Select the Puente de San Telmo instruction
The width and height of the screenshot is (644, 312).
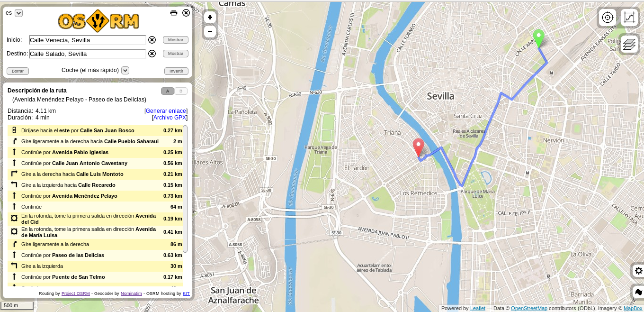[x=95, y=277]
